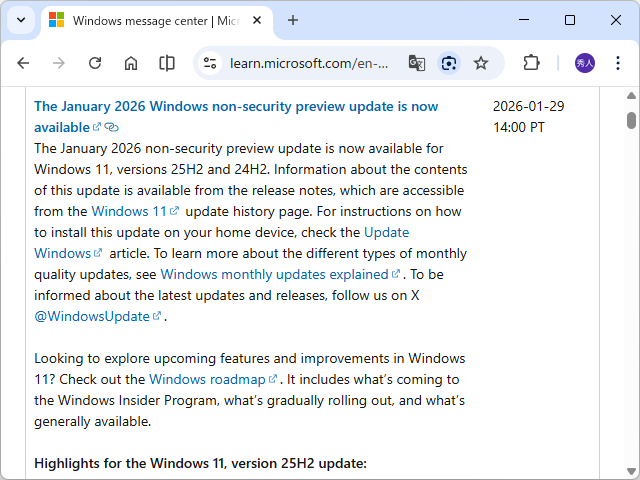This screenshot has width=640, height=480.
Task: Open the Chrome profile avatar
Action: [x=585, y=63]
